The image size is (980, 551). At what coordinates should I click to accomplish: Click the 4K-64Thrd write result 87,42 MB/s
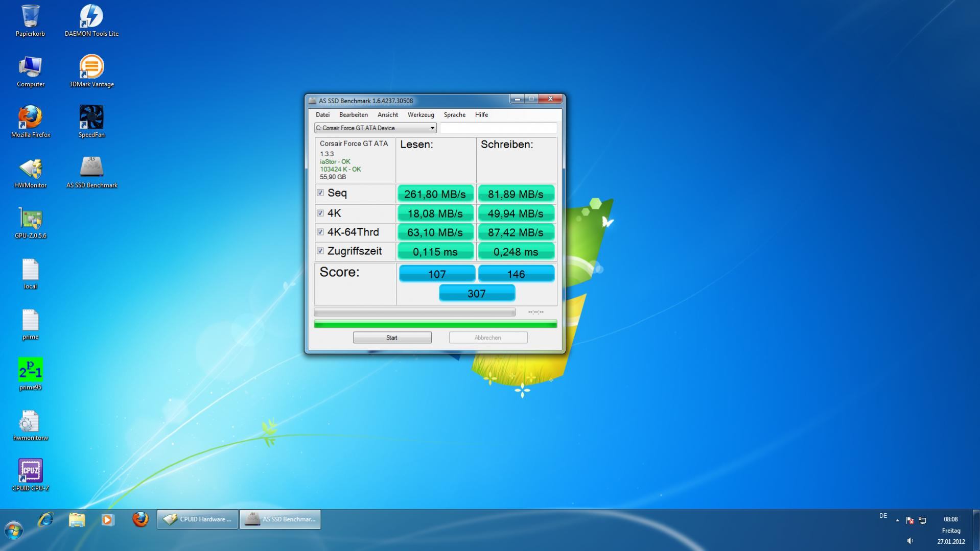coord(516,232)
